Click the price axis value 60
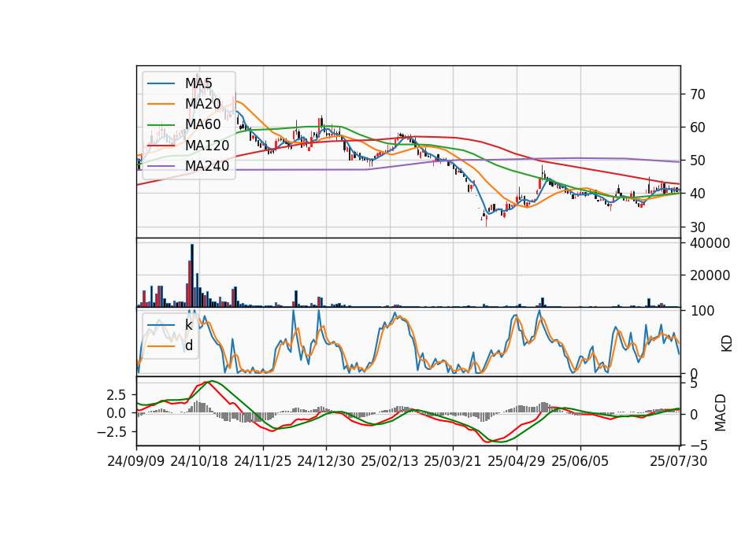 pyautogui.click(x=697, y=127)
